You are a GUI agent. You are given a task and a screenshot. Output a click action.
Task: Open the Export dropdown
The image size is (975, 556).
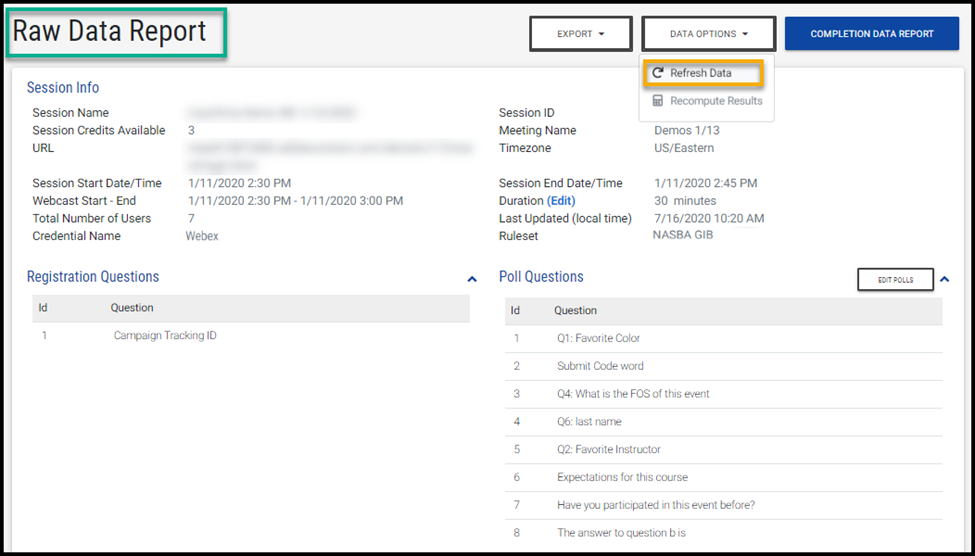point(580,34)
